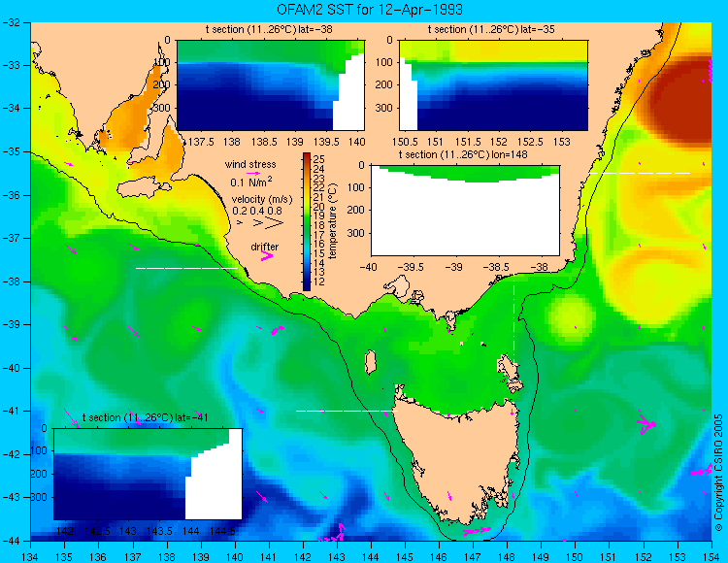728x563 pixels.
Task: Click the magenta wind stress arrow in legend
Action: point(253,173)
